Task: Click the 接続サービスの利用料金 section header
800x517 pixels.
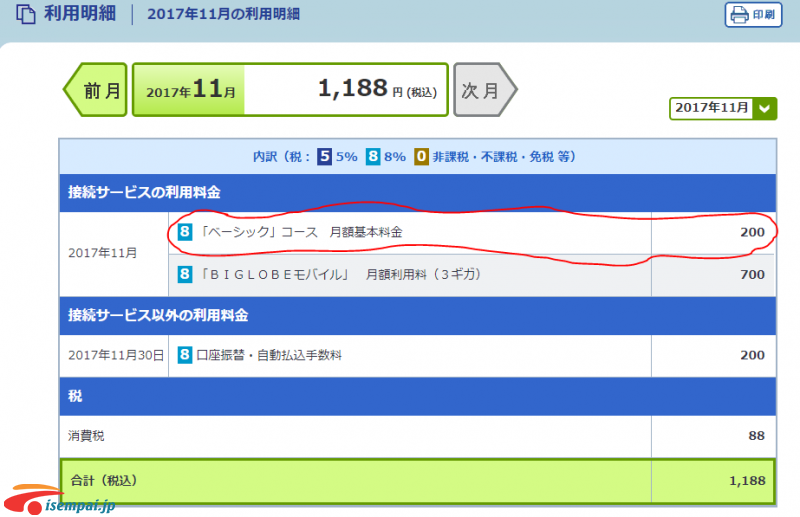Action: [417, 192]
